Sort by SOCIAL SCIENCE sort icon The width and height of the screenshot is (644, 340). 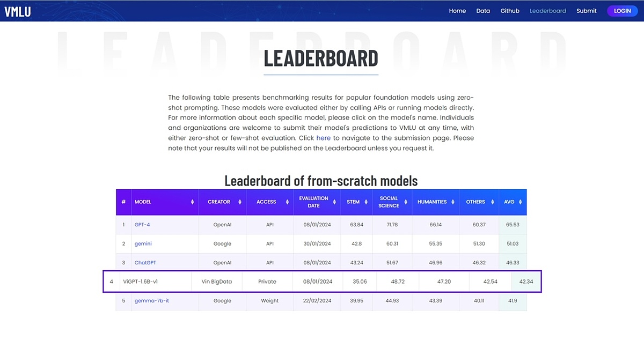[406, 202]
